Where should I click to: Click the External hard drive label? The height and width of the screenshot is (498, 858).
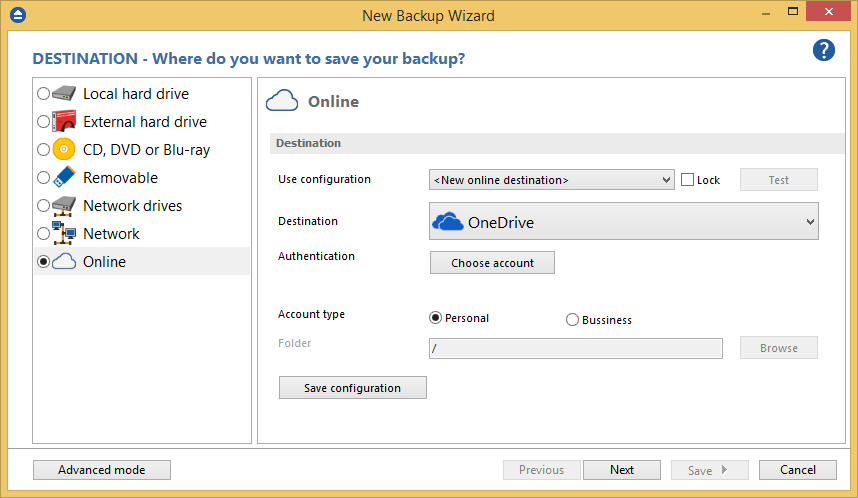(145, 121)
